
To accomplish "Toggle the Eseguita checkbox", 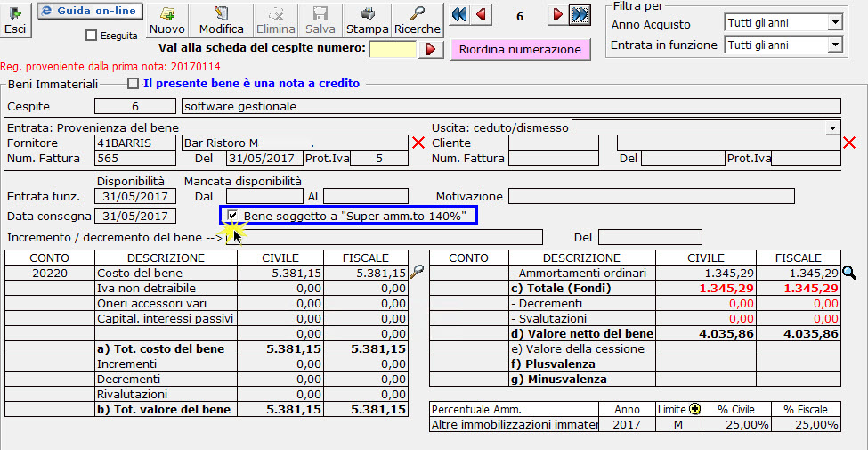I will click(92, 36).
